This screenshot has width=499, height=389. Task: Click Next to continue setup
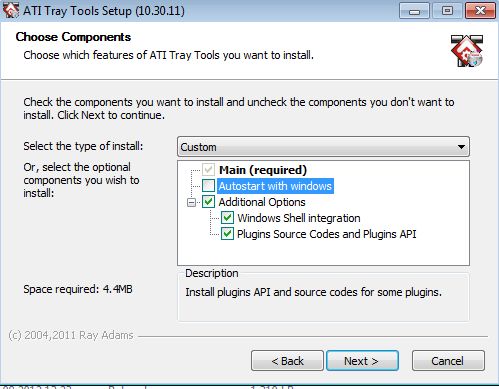click(362, 361)
